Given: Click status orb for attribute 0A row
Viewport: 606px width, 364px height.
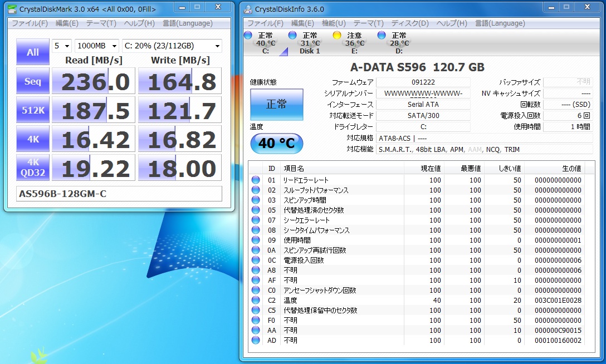Looking at the screenshot, I should (256, 250).
